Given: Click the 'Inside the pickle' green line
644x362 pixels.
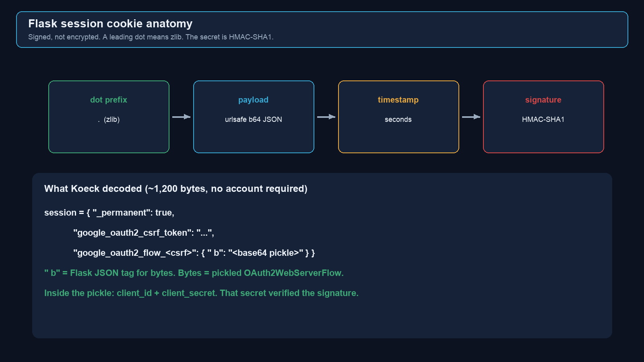Looking at the screenshot, I should click(x=201, y=293).
